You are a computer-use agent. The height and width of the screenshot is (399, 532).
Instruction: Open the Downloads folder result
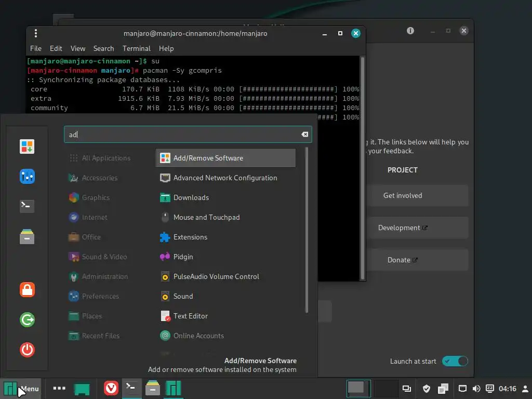(x=225, y=197)
